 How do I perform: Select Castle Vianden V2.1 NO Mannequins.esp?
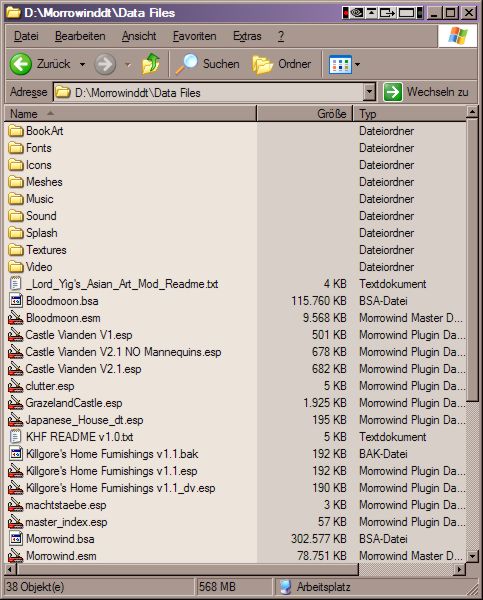pos(123,352)
